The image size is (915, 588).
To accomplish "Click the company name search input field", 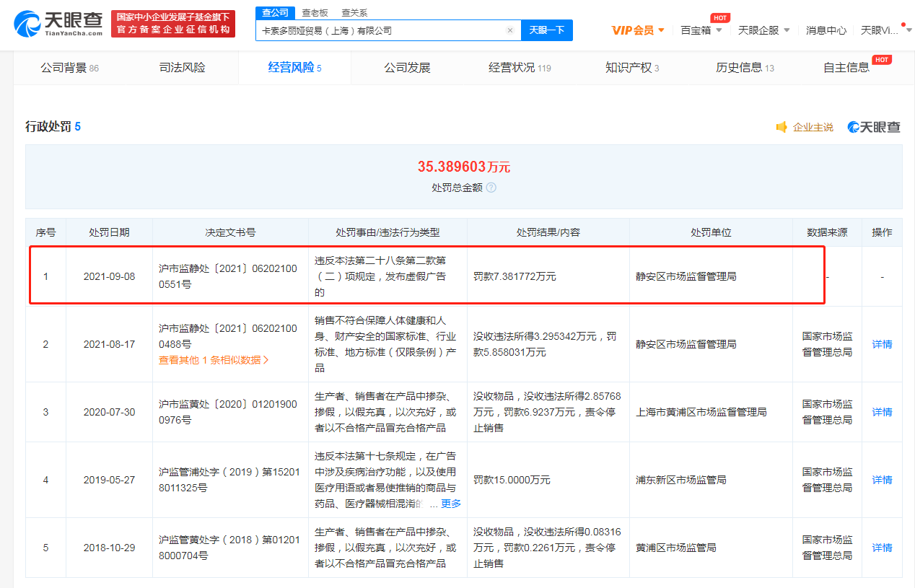I will pos(381,30).
